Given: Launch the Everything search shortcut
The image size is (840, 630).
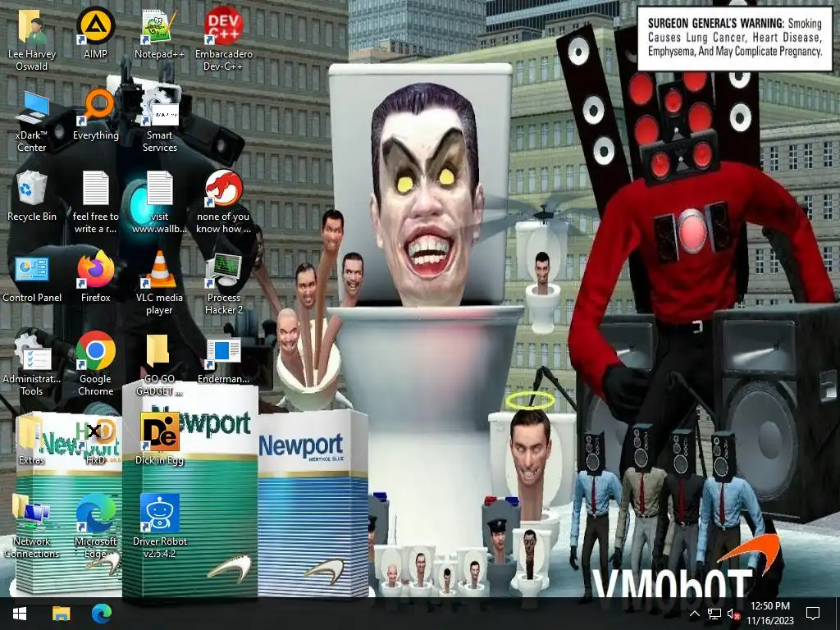Looking at the screenshot, I should coord(95,115).
